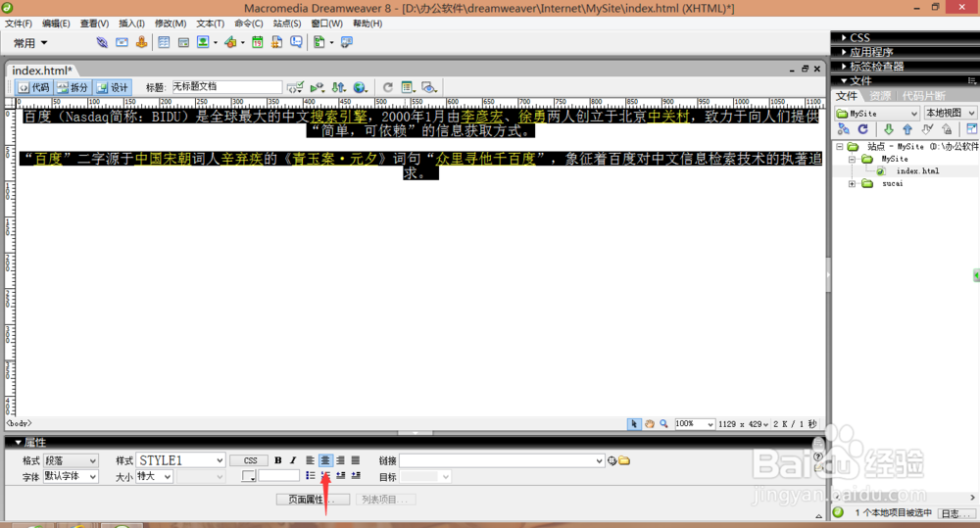Viewport: 980px width, 528px height.
Task: Toggle center alignment
Action: click(325, 460)
